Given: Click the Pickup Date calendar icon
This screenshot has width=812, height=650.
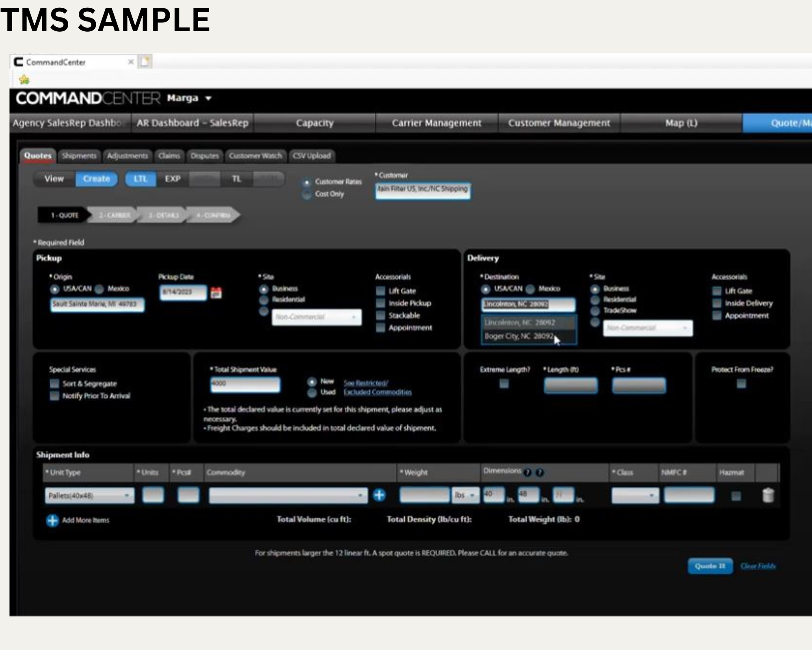Looking at the screenshot, I should click(x=216, y=292).
